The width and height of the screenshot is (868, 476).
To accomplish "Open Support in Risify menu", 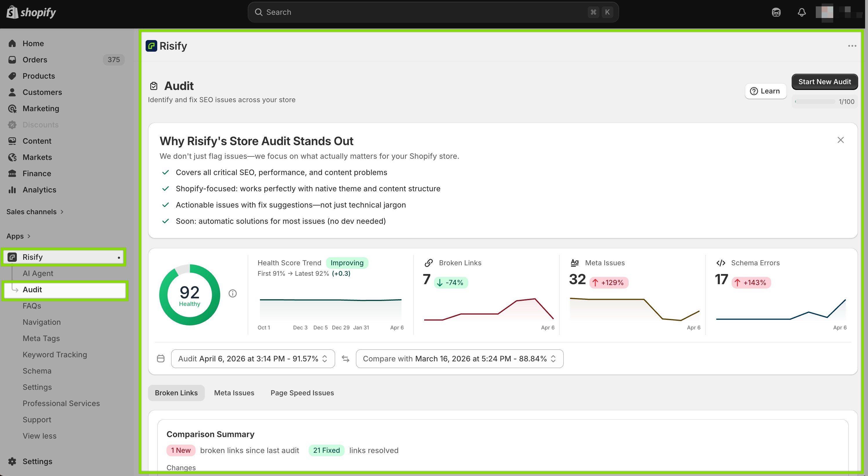I will 37,420.
